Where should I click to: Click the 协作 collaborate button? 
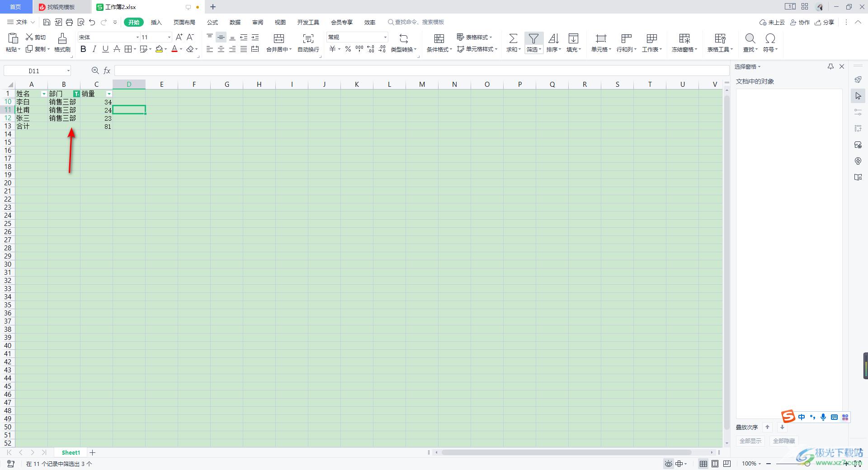click(x=800, y=22)
